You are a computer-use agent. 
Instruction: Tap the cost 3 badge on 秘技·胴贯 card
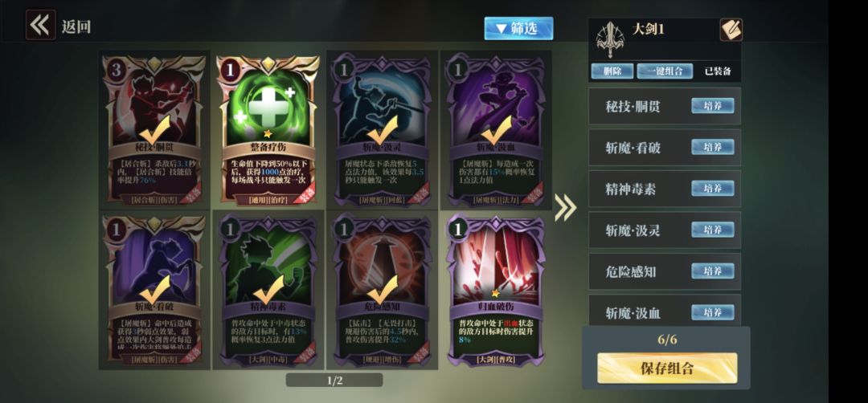pos(117,70)
